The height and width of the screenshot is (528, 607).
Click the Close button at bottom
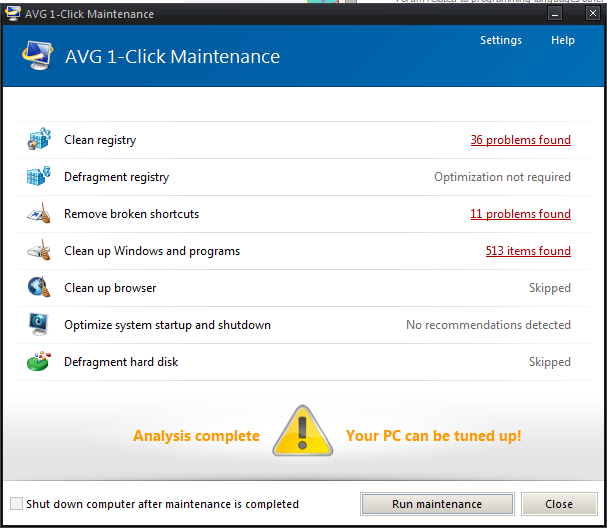(559, 504)
